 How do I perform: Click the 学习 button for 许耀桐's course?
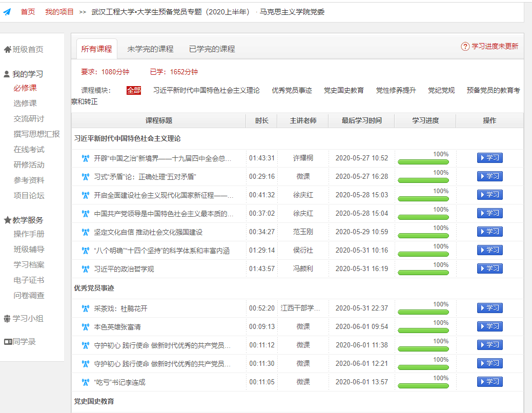489,158
